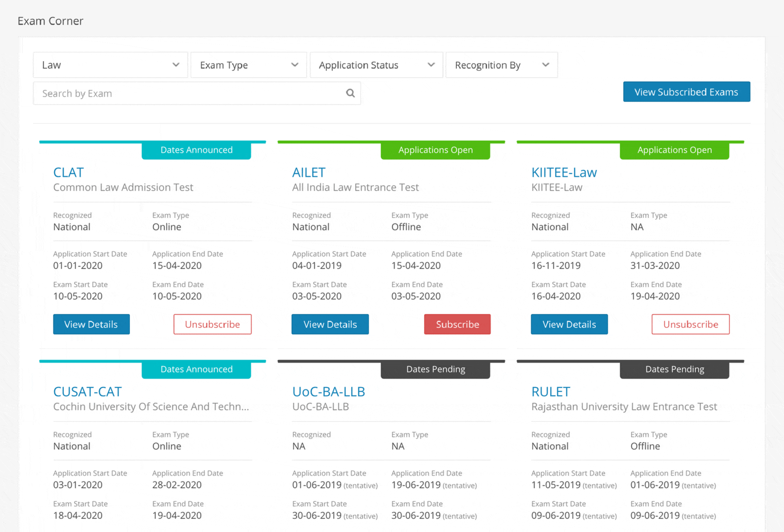Click the search magnifier icon
Screen dimensions: 784x532
(350, 93)
